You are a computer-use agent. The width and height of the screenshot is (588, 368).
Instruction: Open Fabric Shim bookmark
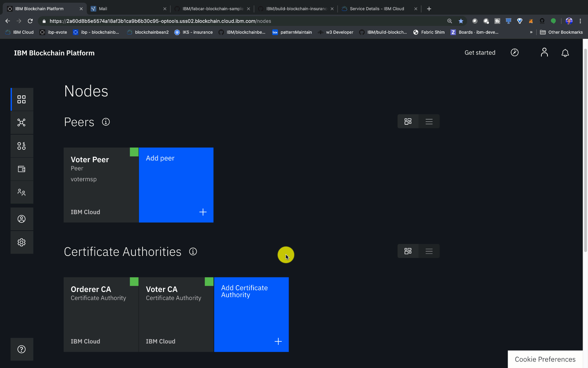click(429, 32)
